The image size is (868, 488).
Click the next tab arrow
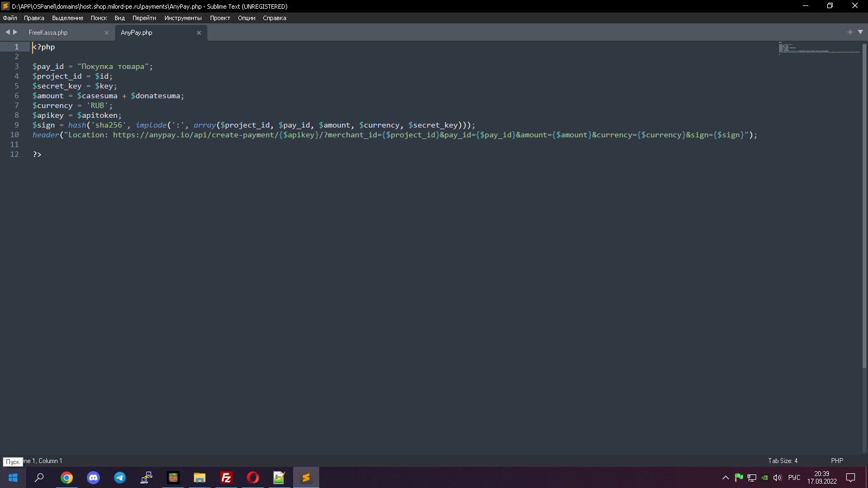point(15,33)
